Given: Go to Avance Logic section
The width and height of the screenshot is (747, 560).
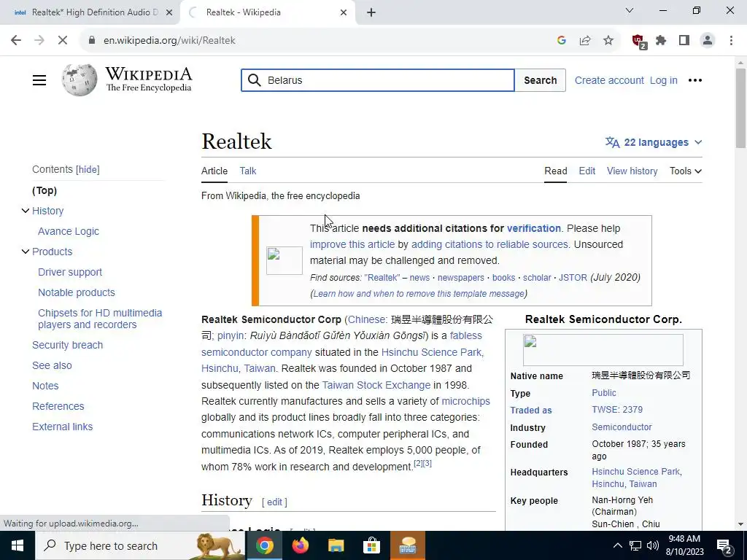Looking at the screenshot, I should click(69, 231).
